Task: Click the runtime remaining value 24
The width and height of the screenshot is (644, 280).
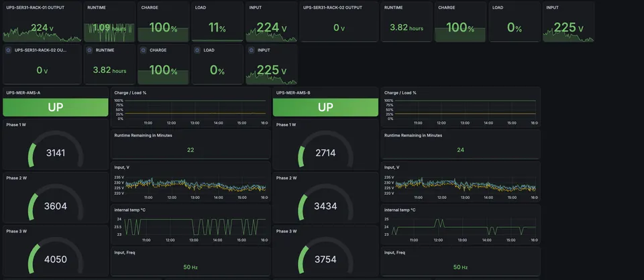Action: coord(460,150)
